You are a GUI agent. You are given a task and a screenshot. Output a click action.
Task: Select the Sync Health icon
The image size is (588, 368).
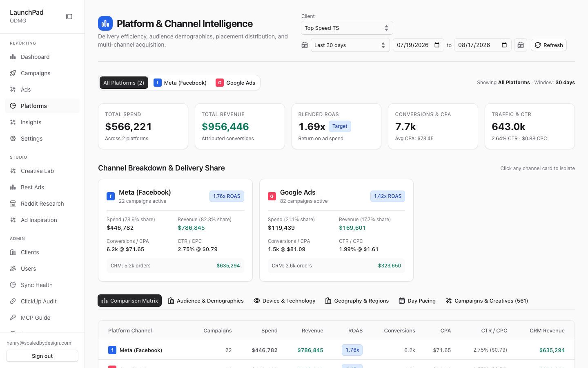[x=13, y=285]
